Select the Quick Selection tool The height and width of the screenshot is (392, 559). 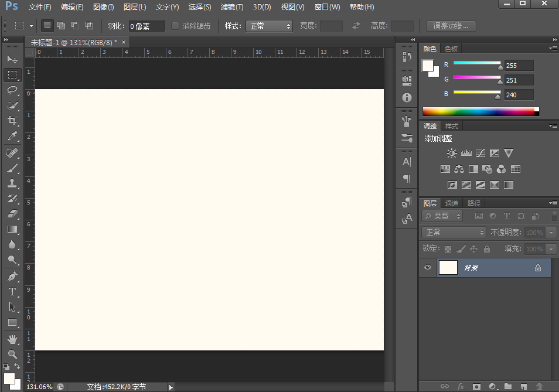[12, 105]
